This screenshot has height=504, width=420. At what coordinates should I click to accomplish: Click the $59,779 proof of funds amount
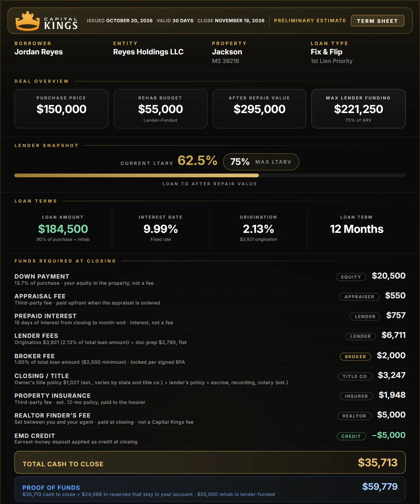(x=380, y=487)
